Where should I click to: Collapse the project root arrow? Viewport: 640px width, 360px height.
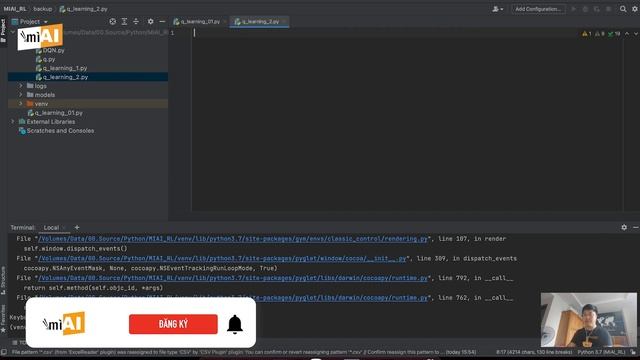tap(13, 32)
